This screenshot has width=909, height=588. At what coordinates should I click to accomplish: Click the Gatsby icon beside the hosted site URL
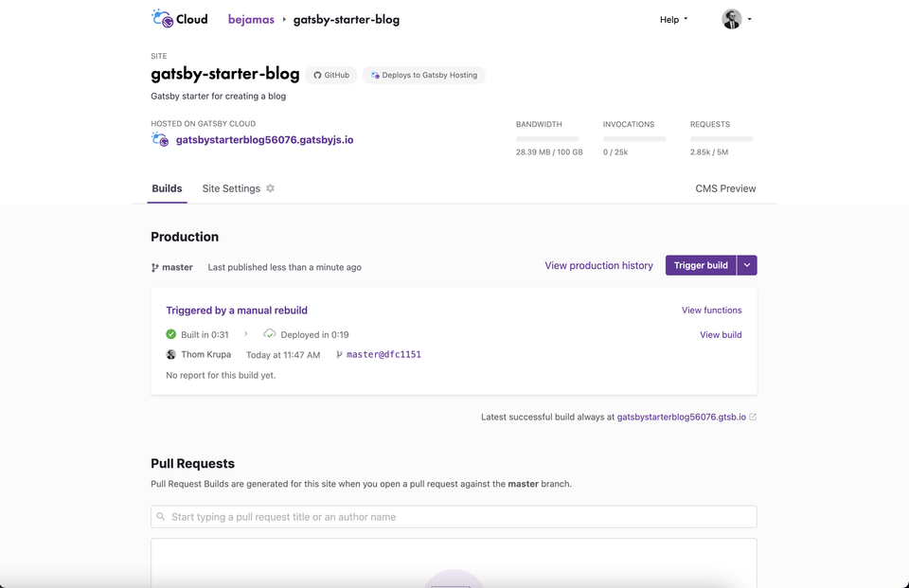(160, 139)
